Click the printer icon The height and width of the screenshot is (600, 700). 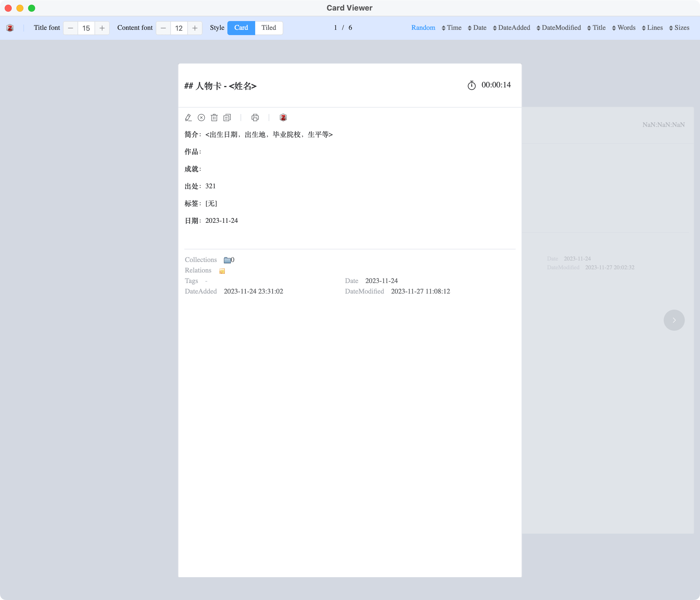[x=255, y=118]
